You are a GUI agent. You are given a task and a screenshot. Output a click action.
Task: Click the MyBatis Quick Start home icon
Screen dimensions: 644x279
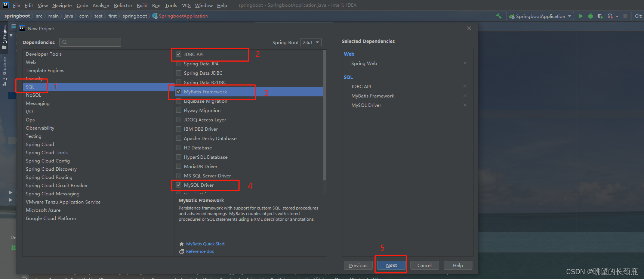coord(182,244)
